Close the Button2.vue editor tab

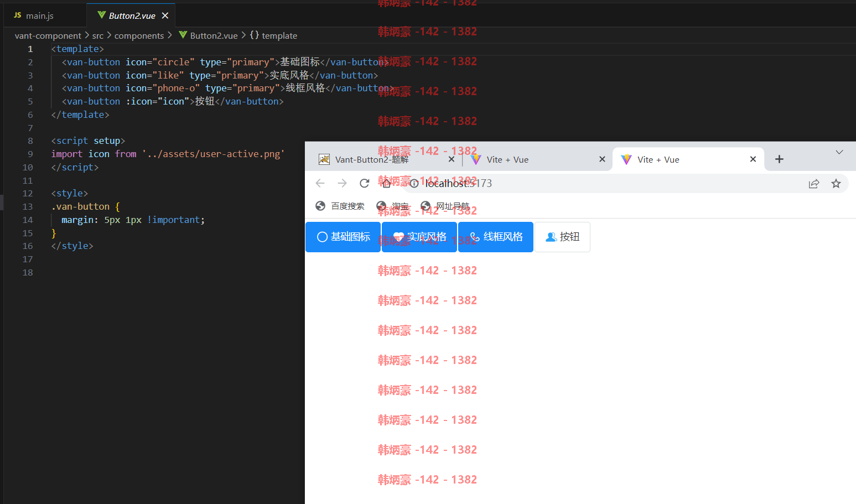165,15
